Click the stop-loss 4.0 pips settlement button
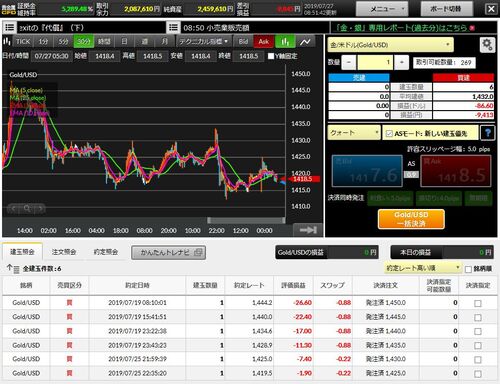This screenshot has width=500, height=384. tap(439, 198)
